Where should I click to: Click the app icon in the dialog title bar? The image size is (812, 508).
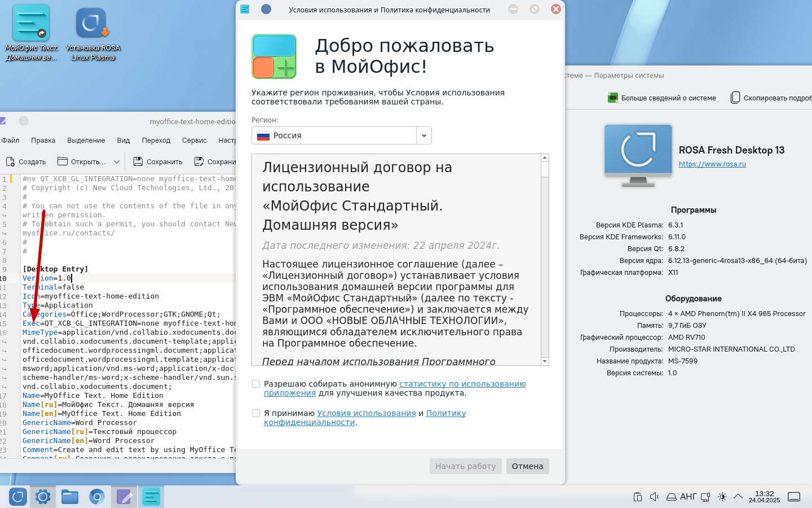coord(245,9)
